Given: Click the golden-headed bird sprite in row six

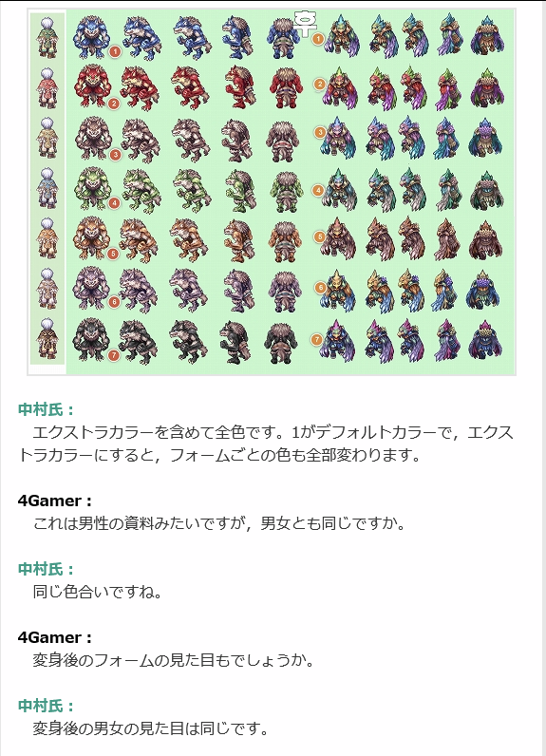Looking at the screenshot, I should pos(338,290).
